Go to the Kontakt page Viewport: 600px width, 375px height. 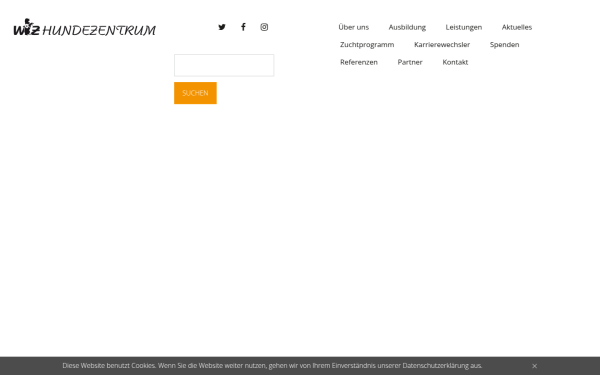coord(455,62)
